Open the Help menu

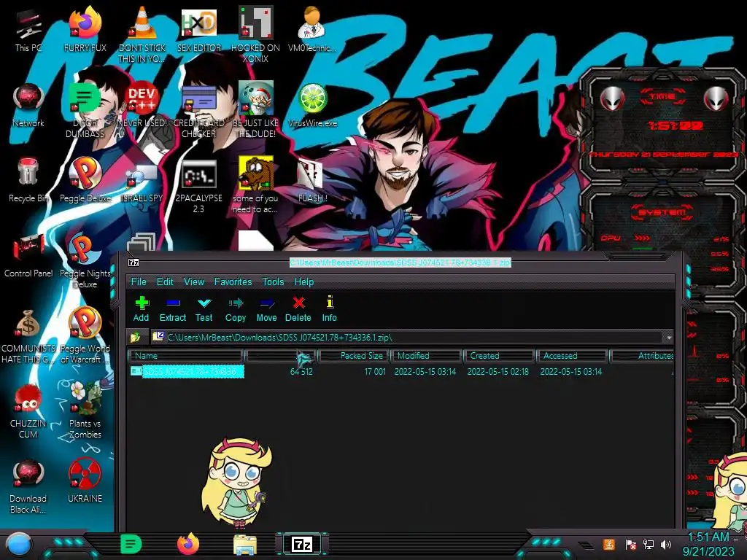(x=304, y=282)
